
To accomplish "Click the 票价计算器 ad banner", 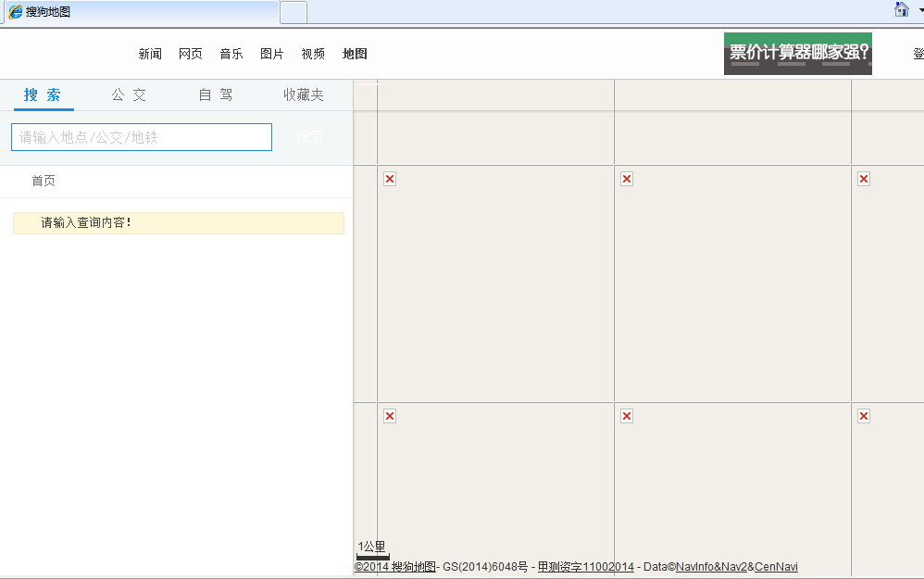I will pos(797,54).
